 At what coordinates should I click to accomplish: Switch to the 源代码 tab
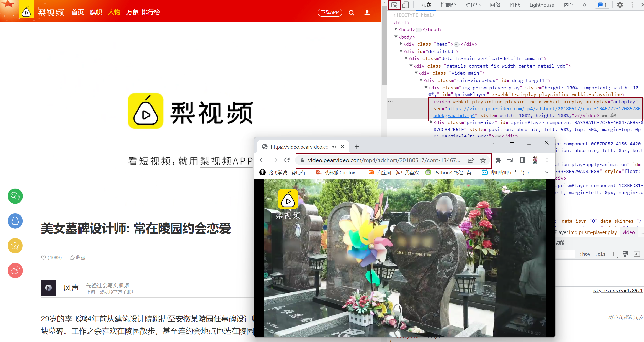click(473, 5)
